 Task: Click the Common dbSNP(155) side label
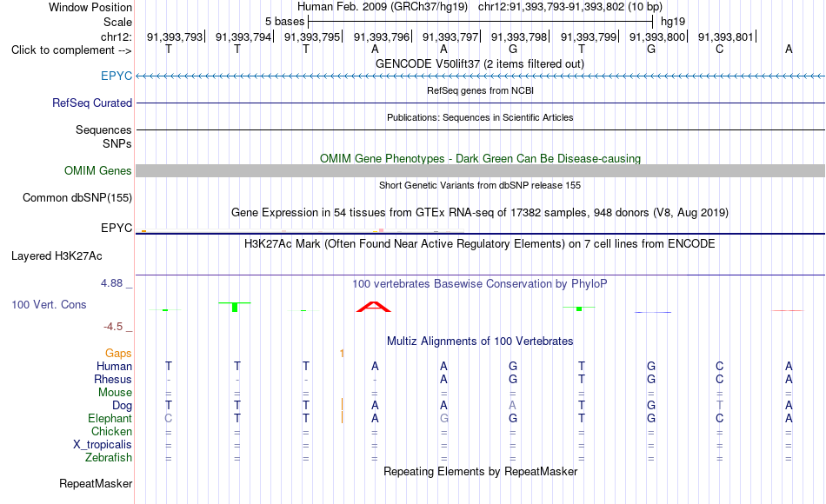[x=77, y=198]
